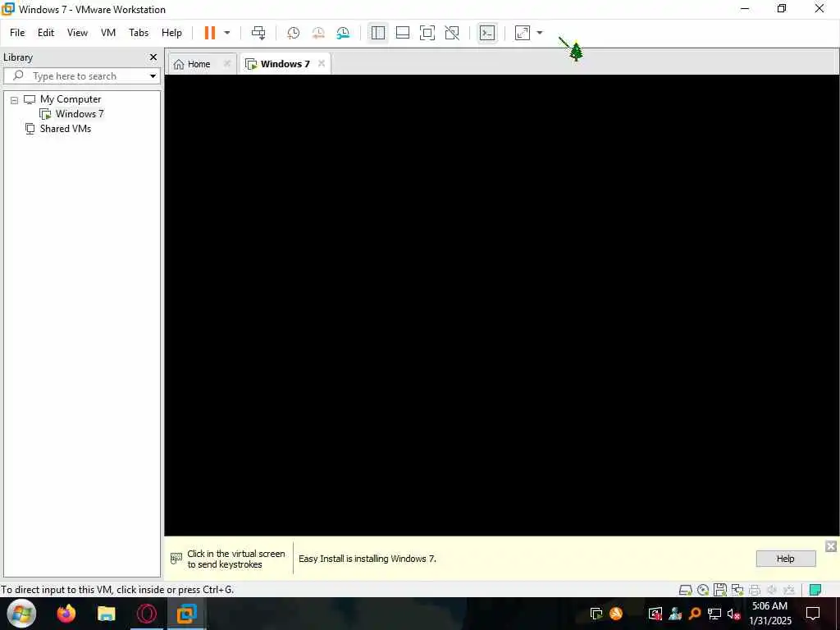Close the Home tab
This screenshot has height=630, width=840.
pos(226,63)
